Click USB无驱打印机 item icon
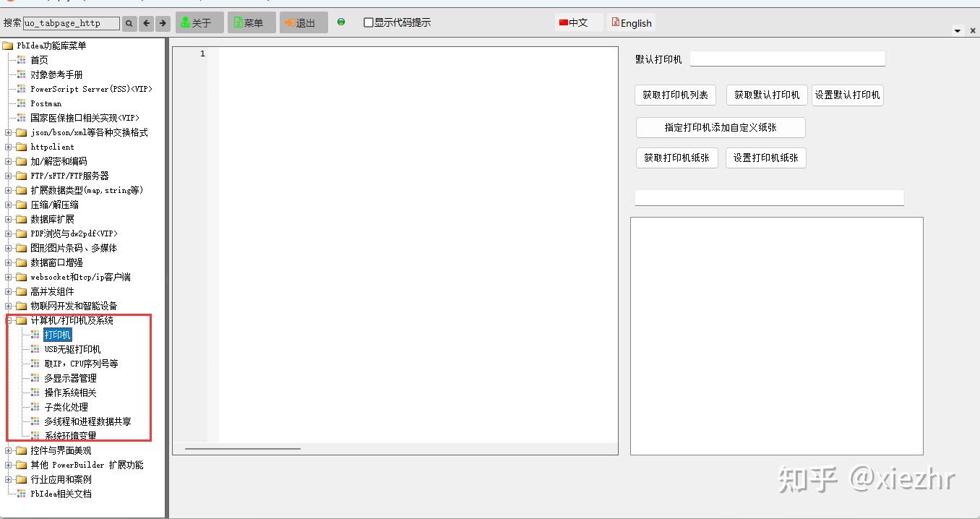Viewport: 980px width, 519px height. (x=35, y=349)
